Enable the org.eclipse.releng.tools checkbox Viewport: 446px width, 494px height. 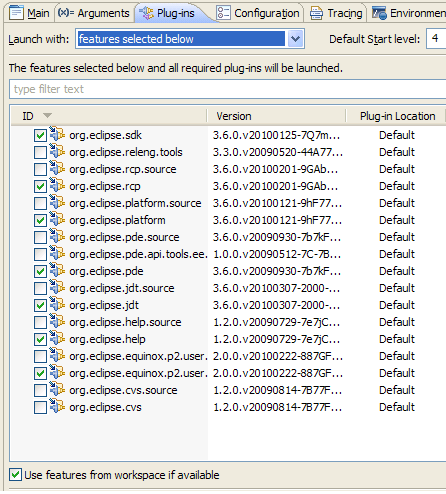40,152
